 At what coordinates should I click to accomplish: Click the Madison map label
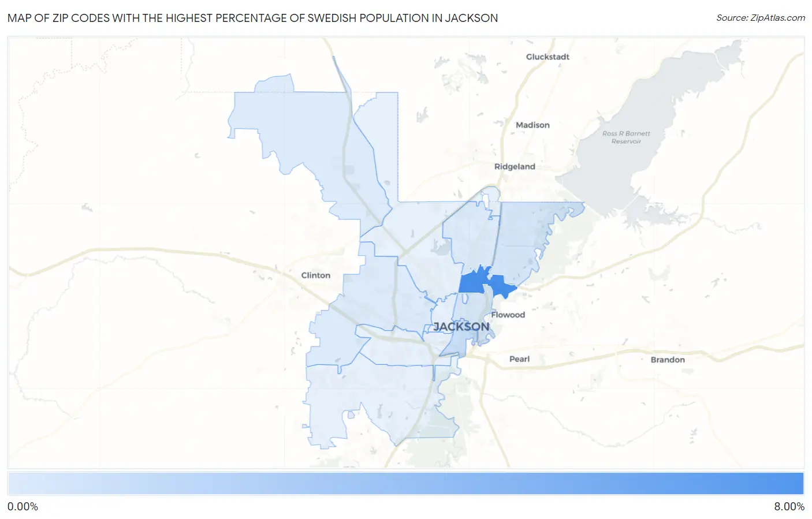[532, 125]
